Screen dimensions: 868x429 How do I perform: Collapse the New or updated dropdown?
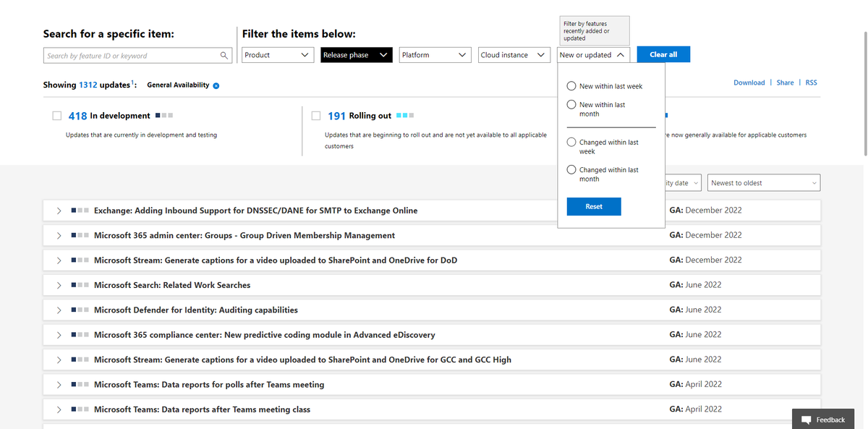(594, 55)
